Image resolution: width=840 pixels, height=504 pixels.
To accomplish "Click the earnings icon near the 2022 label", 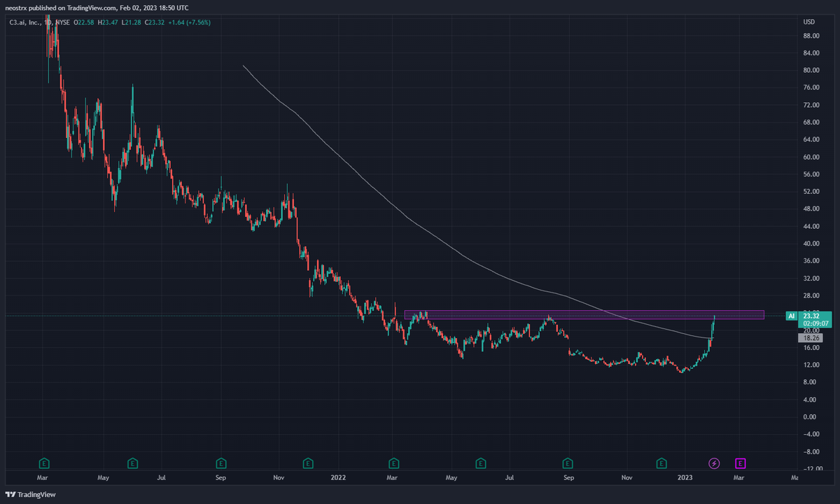I will pos(308,463).
